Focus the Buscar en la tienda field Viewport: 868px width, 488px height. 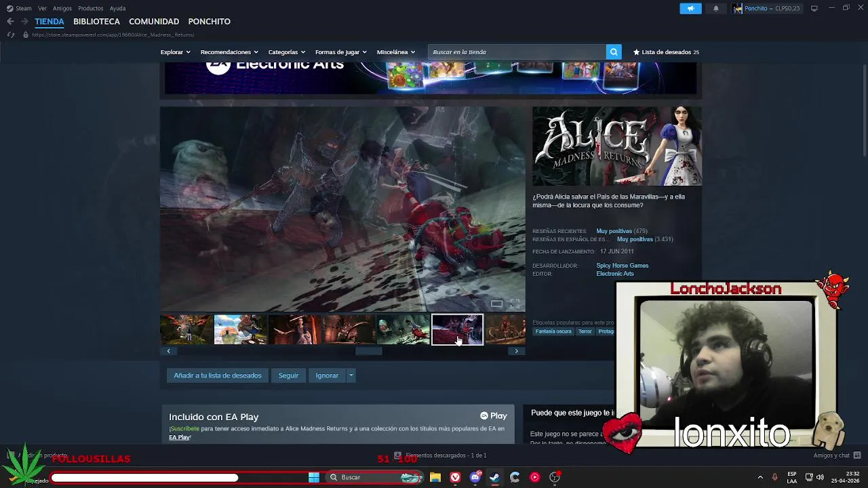[x=517, y=52]
